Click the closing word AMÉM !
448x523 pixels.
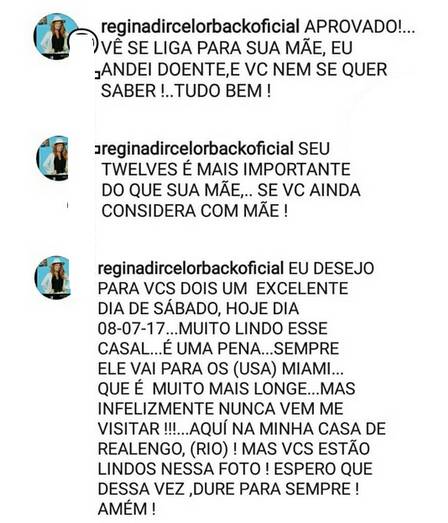(127, 509)
